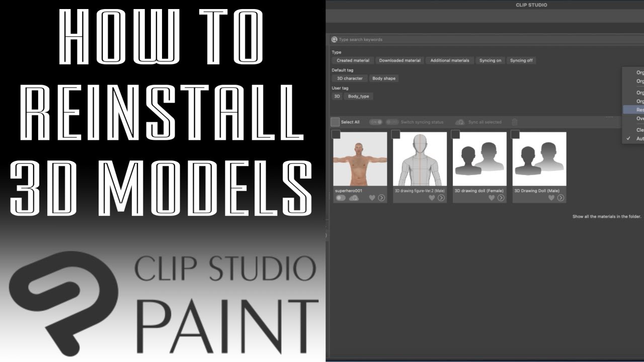Tick checkbox on 3D drawing figure-Ver.2 (Male)

(x=396, y=134)
